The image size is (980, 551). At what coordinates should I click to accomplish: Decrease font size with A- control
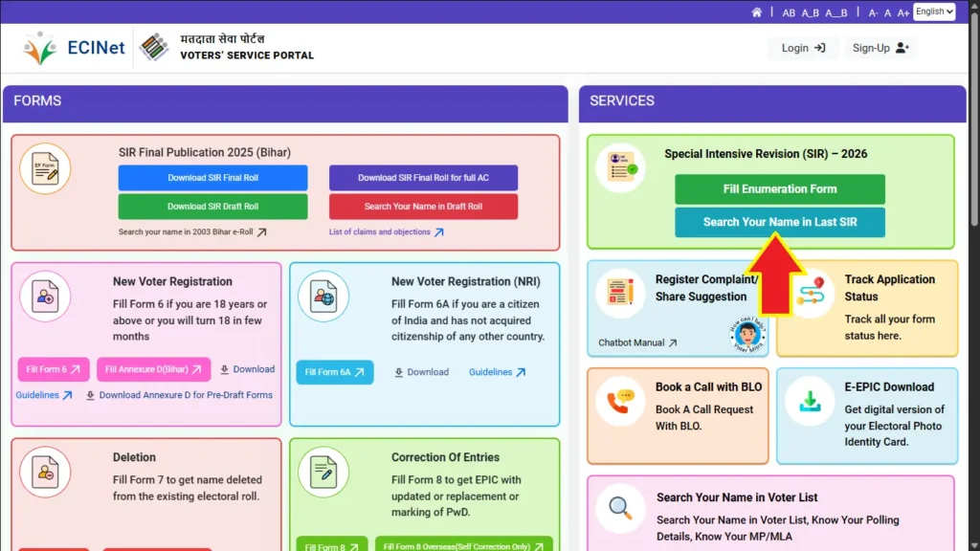point(873,12)
